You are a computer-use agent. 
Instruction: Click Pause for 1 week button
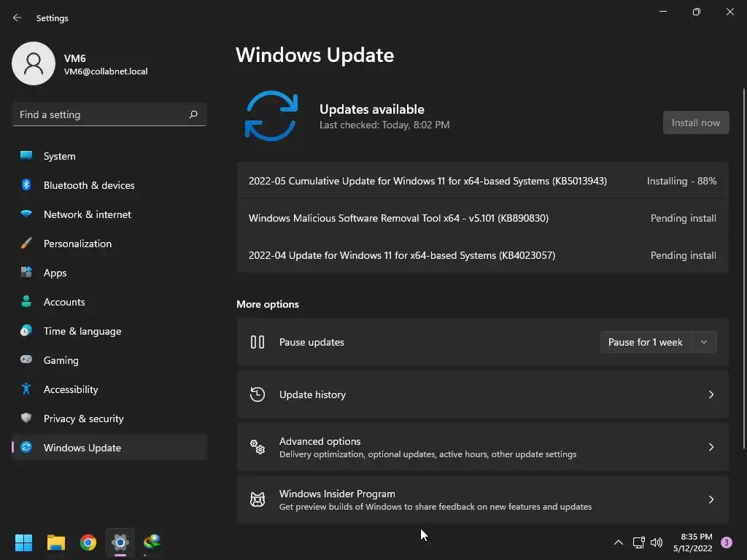pyautogui.click(x=646, y=342)
